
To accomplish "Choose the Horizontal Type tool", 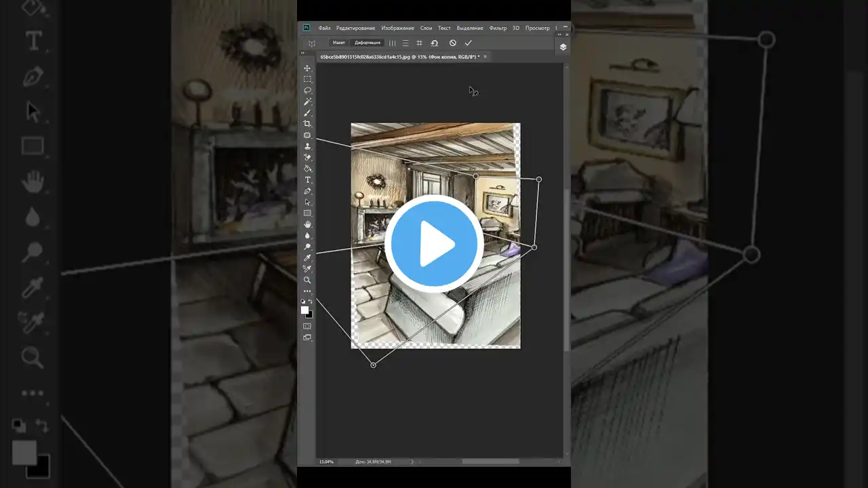I will tap(307, 180).
